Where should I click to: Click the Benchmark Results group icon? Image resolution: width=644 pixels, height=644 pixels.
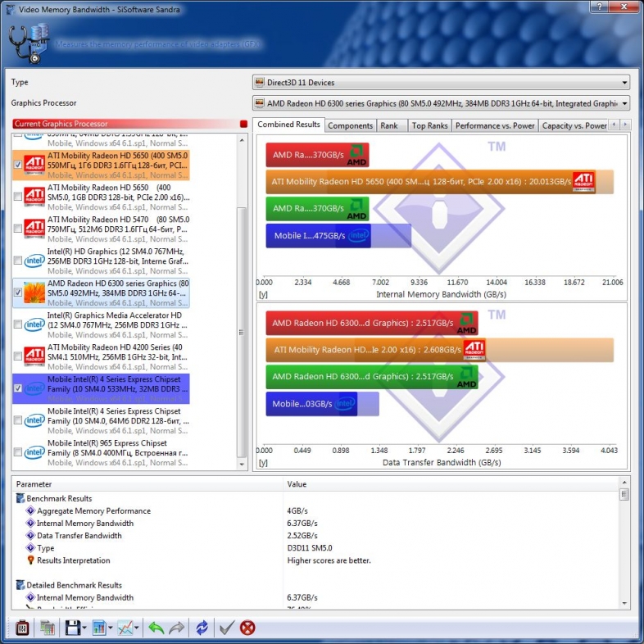click(x=20, y=498)
